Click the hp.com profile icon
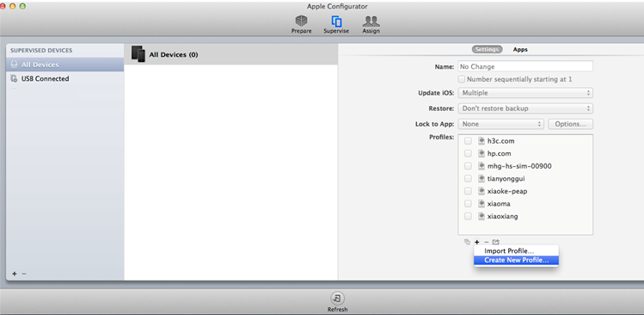644x315 pixels. pos(481,153)
